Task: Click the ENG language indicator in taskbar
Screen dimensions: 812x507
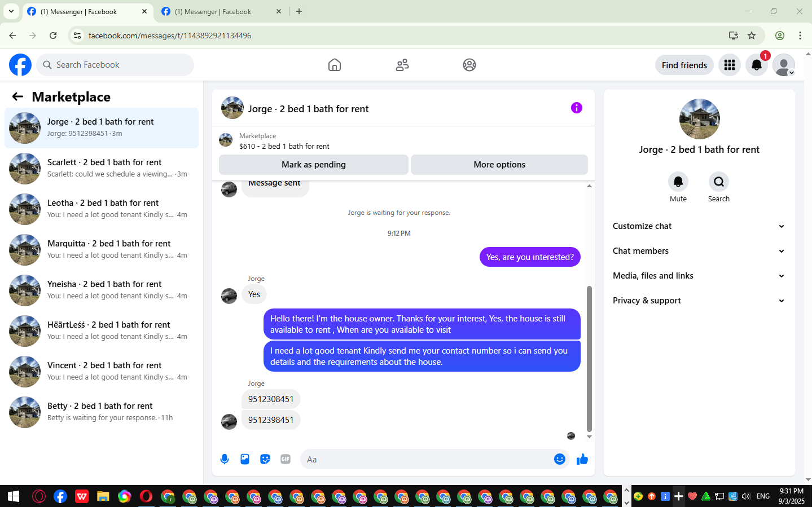Action: point(763,496)
